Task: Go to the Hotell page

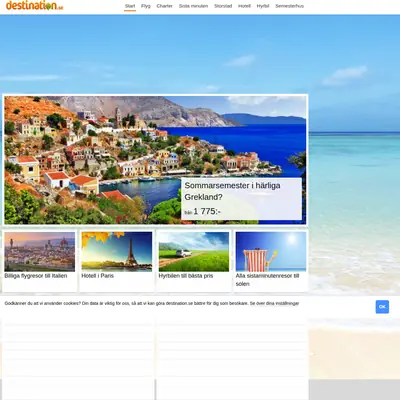Action: [244, 6]
